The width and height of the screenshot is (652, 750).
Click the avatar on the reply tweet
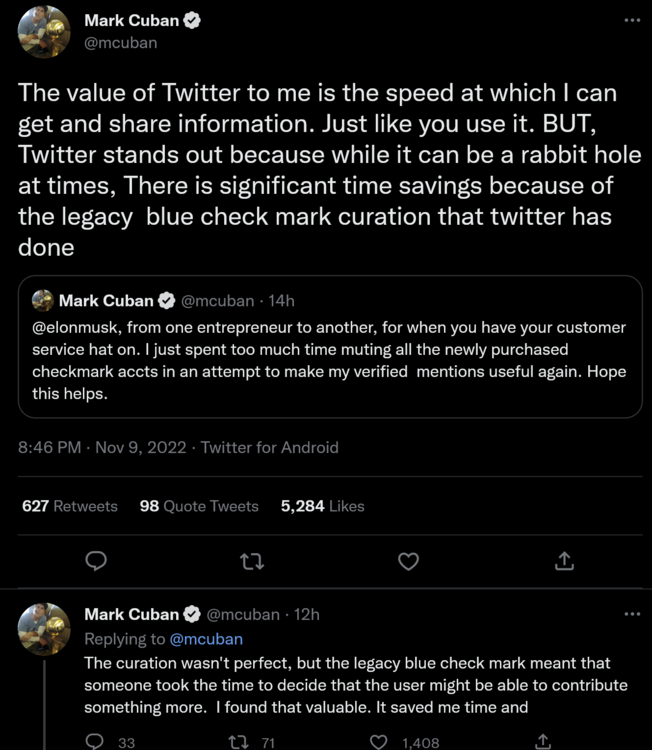[44, 629]
